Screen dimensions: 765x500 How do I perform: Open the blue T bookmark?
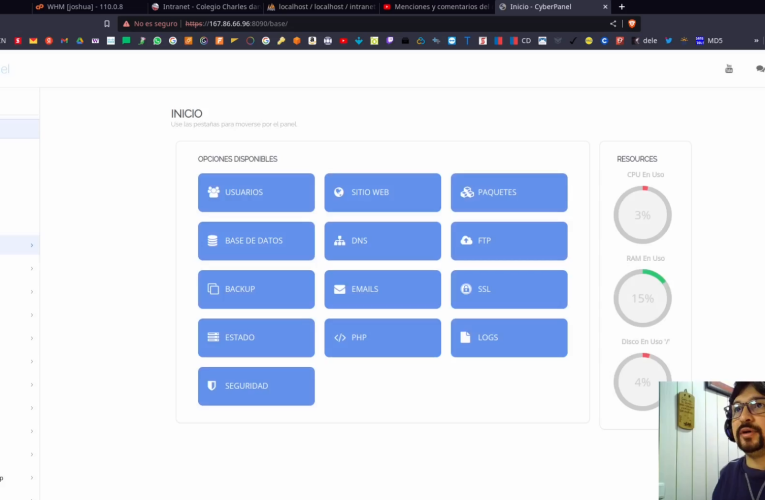tap(467, 40)
